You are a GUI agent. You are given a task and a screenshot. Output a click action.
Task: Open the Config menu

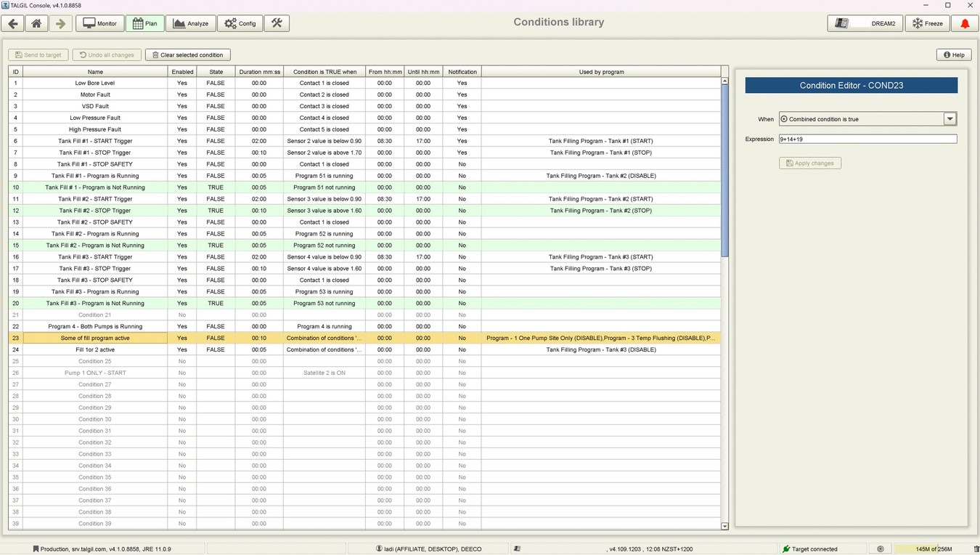coord(240,23)
